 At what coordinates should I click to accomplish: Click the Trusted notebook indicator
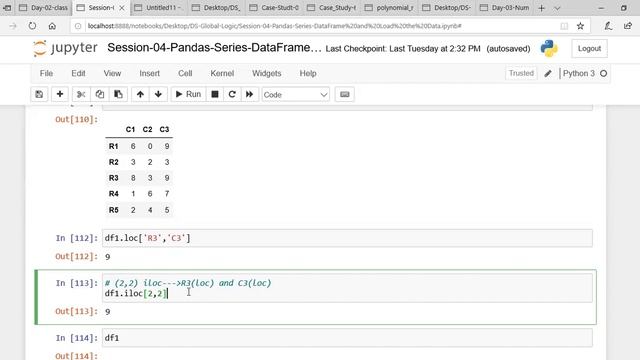point(521,73)
